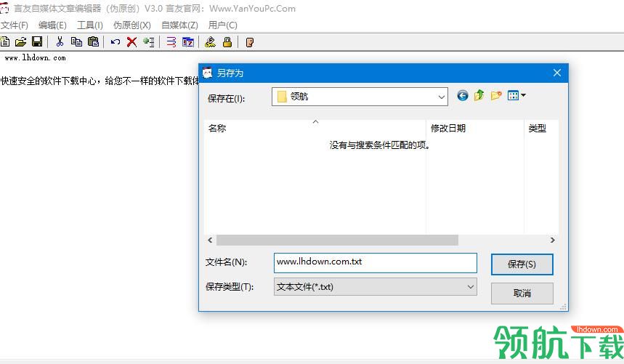Image resolution: width=624 pixels, height=364 pixels.
Task: Create a new folder in dialog
Action: pyautogui.click(x=496, y=95)
